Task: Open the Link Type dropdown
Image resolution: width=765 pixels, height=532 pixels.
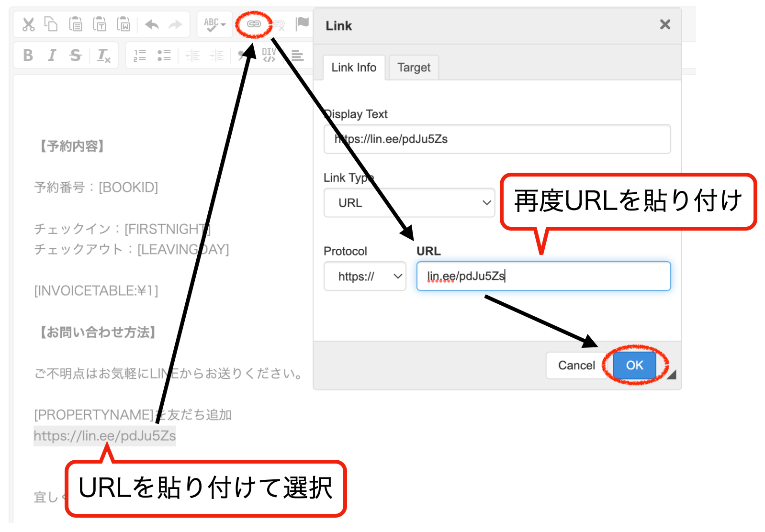Action: point(409,203)
